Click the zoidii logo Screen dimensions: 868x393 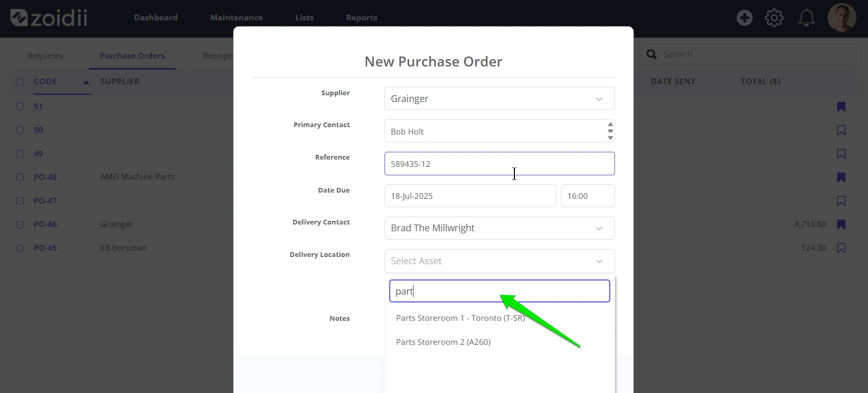click(49, 18)
